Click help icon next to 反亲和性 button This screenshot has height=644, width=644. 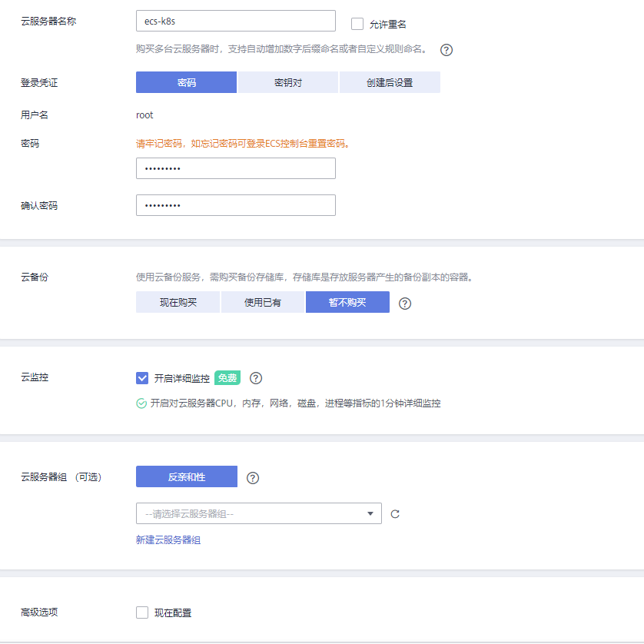(x=253, y=478)
